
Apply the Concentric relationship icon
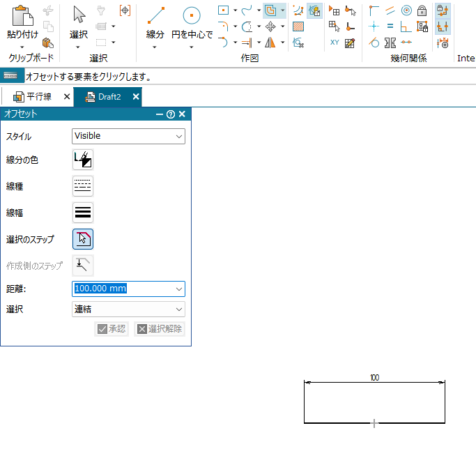(x=406, y=10)
